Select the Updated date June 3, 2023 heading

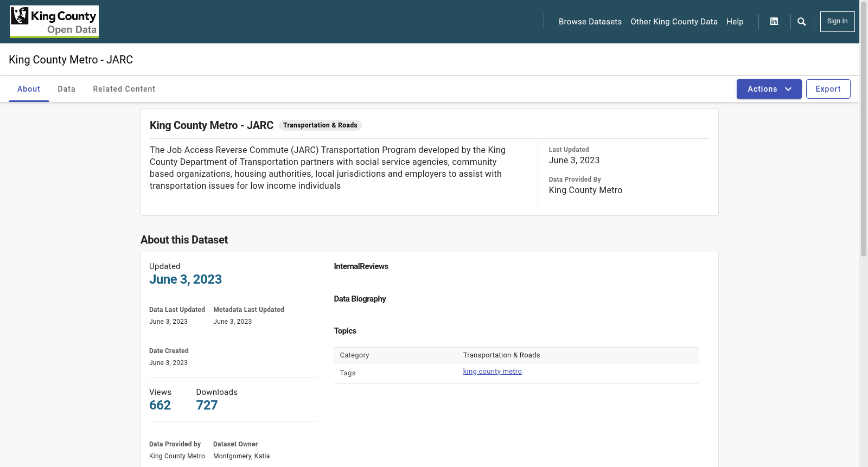(x=186, y=279)
